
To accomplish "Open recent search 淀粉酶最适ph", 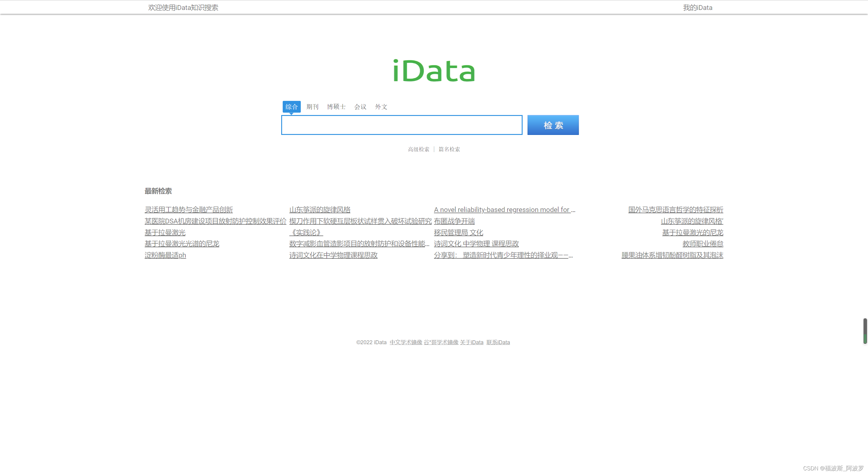I will coord(165,255).
